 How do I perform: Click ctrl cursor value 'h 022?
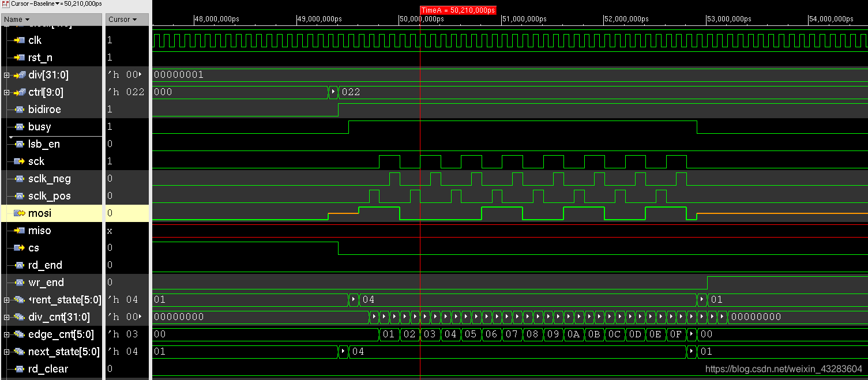pyautogui.click(x=126, y=92)
